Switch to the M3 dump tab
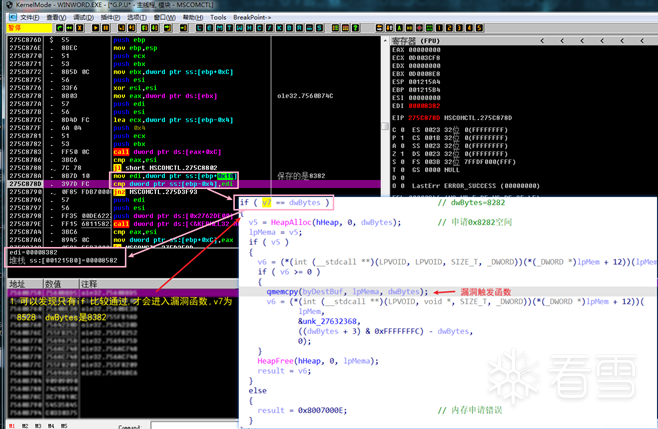The height and width of the screenshot is (429, 658). [x=38, y=426]
